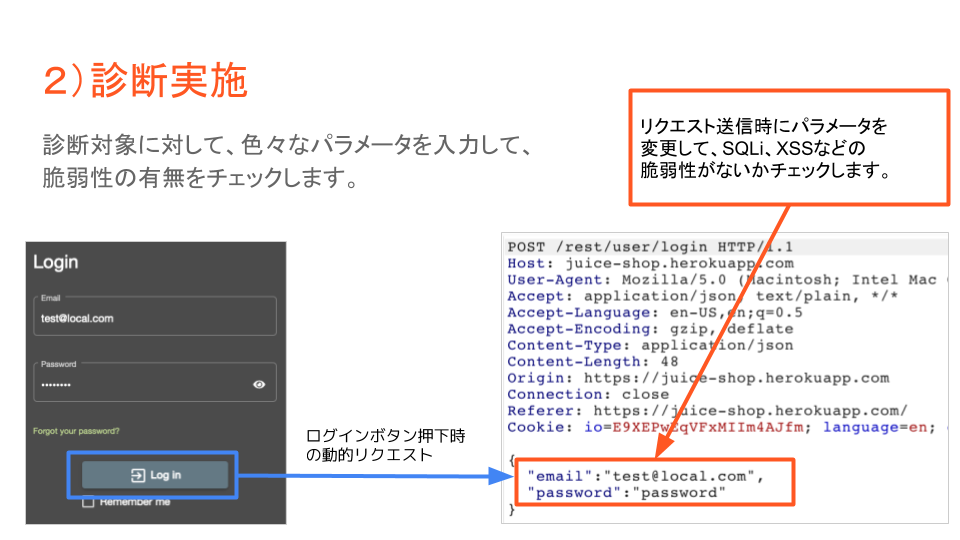Viewport: 960px width, 540px height.
Task: Click the Password input field
Action: [155, 382]
